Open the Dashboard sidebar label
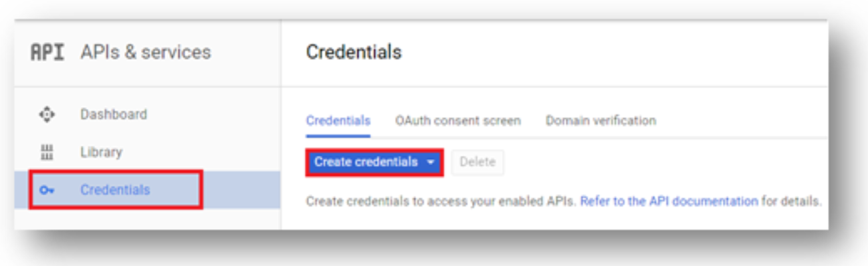Screen dimensions: 868x266 pos(114,114)
